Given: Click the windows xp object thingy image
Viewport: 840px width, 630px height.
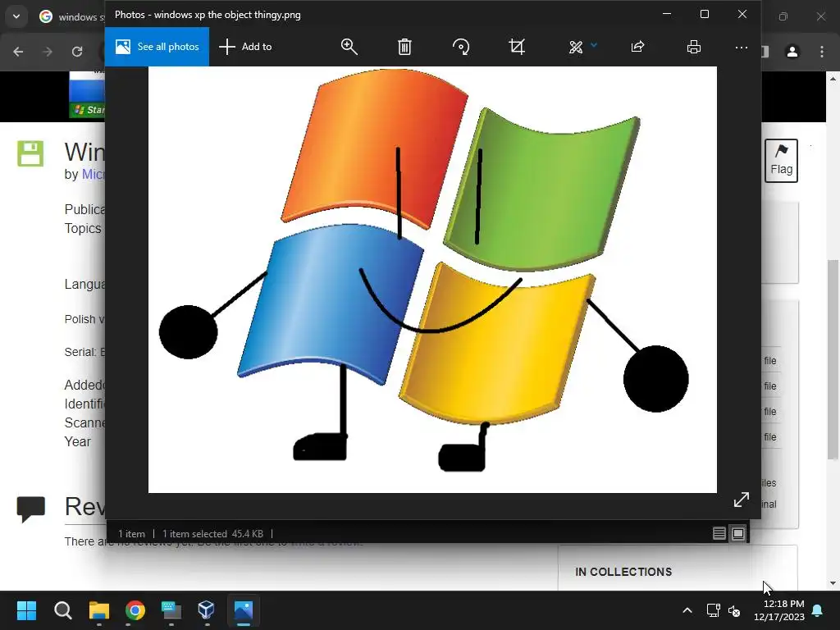Looking at the screenshot, I should pyautogui.click(x=432, y=279).
